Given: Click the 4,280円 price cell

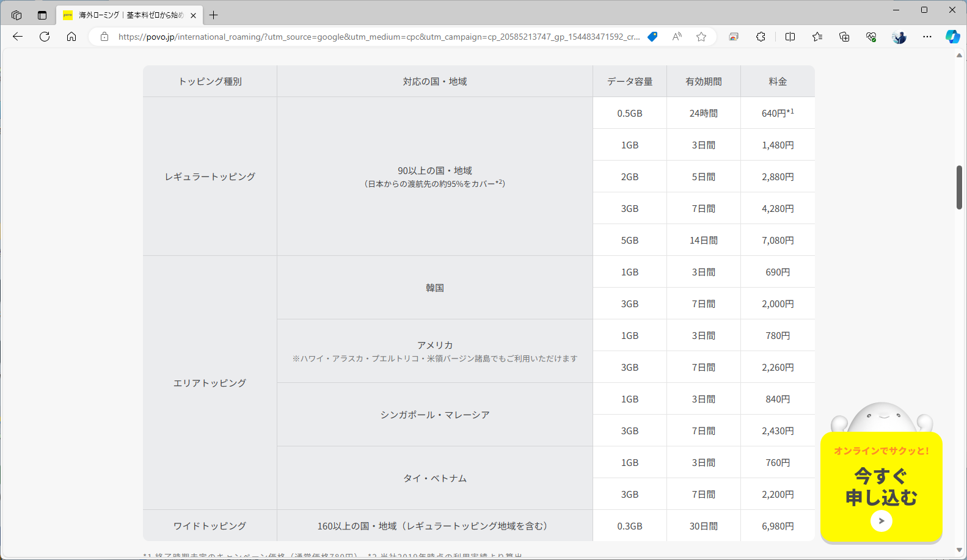Looking at the screenshot, I should pos(778,208).
